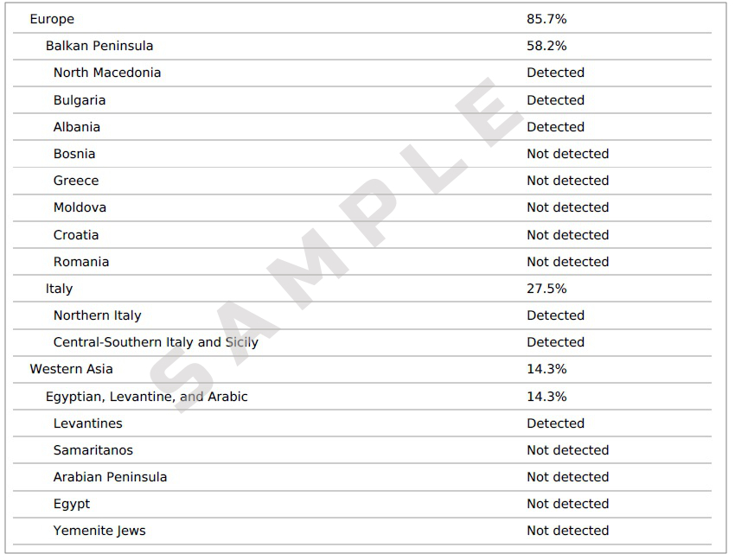Click the Western Asia row
This screenshot has height=560, width=735.
[361, 369]
